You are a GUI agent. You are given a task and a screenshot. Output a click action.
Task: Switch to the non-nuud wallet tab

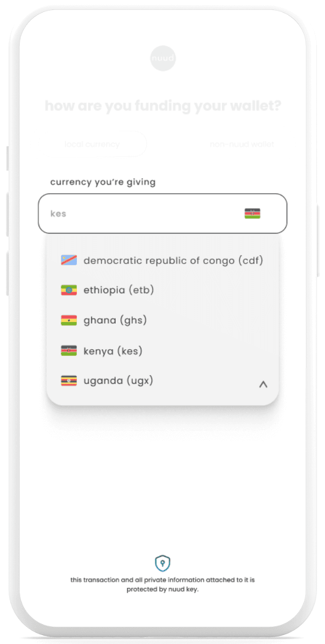click(x=242, y=144)
